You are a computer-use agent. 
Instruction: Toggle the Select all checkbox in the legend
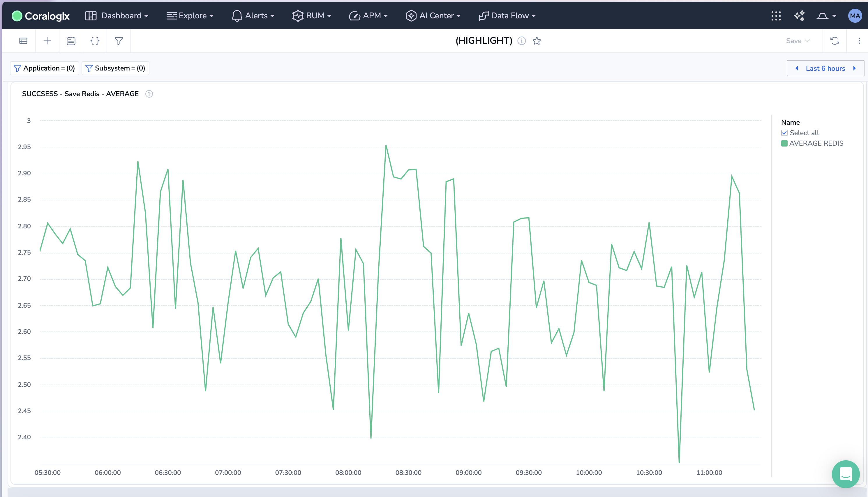784,133
